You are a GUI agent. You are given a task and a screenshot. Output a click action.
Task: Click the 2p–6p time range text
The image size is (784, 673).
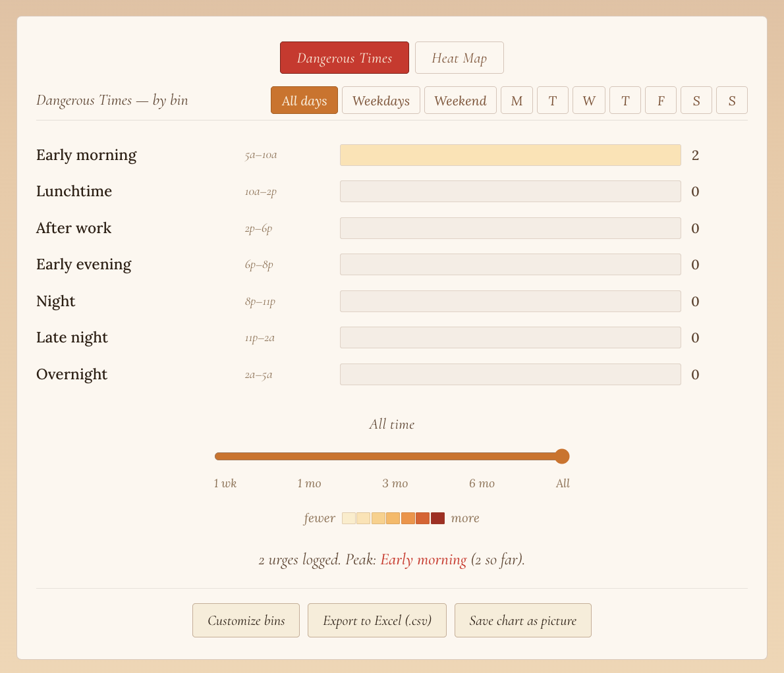point(258,229)
